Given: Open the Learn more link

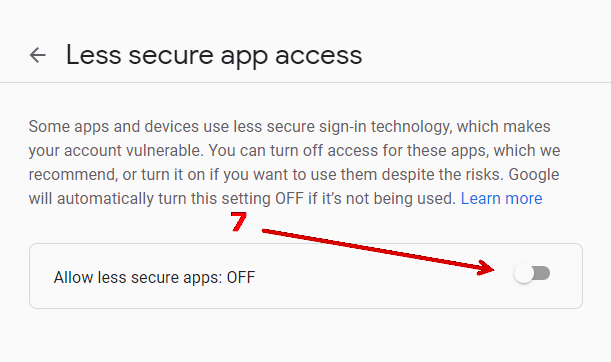Looking at the screenshot, I should 502,198.
